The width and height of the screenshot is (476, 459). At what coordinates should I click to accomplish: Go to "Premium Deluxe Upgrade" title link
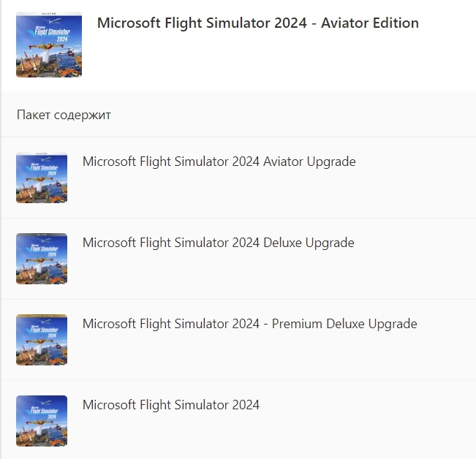pyautogui.click(x=249, y=324)
